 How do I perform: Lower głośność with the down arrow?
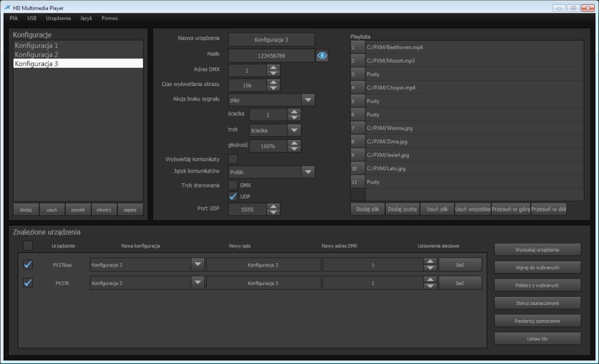[x=294, y=149]
